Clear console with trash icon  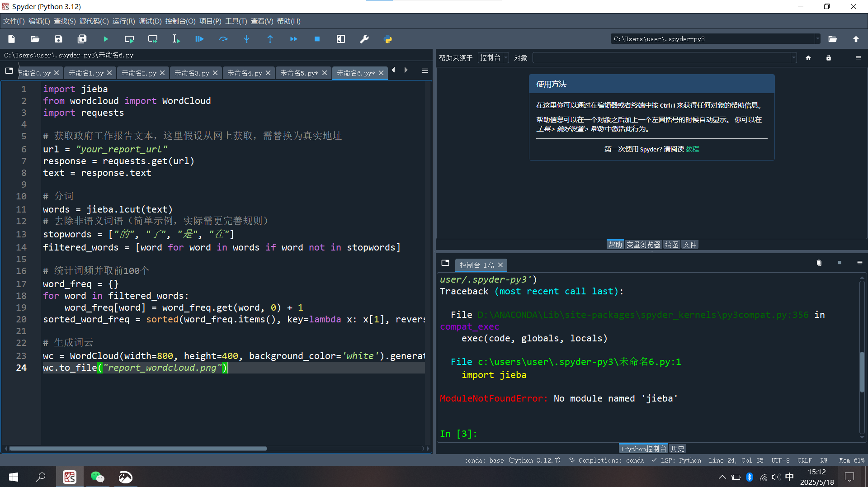pos(819,263)
